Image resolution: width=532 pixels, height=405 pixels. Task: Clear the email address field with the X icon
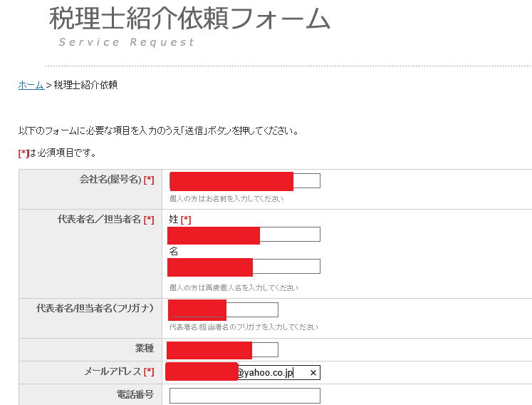click(x=313, y=373)
